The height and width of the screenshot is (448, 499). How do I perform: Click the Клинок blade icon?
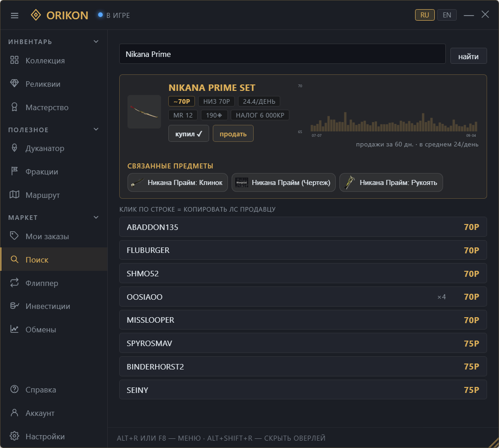[x=137, y=182]
